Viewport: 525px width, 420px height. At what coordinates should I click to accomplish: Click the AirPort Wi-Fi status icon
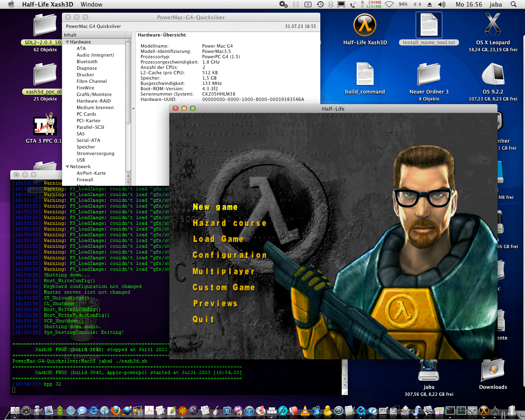389,4
